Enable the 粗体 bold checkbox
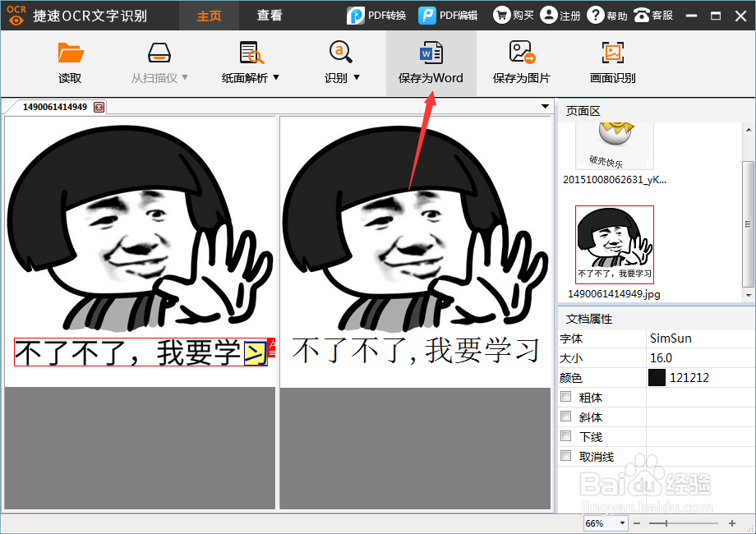This screenshot has height=534, width=756. tap(565, 397)
